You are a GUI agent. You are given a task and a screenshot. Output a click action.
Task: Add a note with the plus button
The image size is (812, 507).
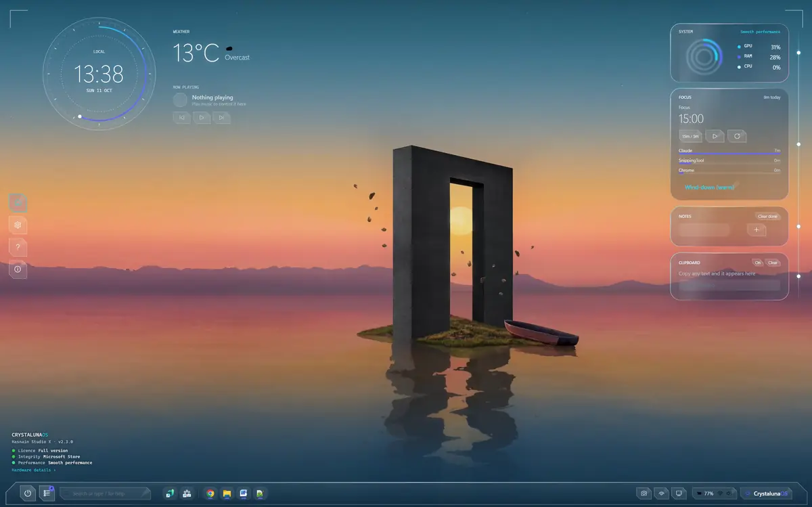coord(757,230)
